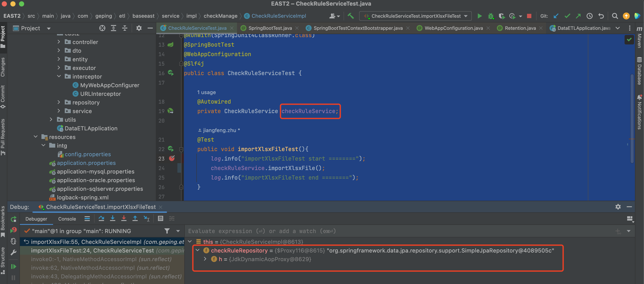The width and height of the screenshot is (644, 284).
Task: Toggle the Maven tool window
Action: pos(639,38)
